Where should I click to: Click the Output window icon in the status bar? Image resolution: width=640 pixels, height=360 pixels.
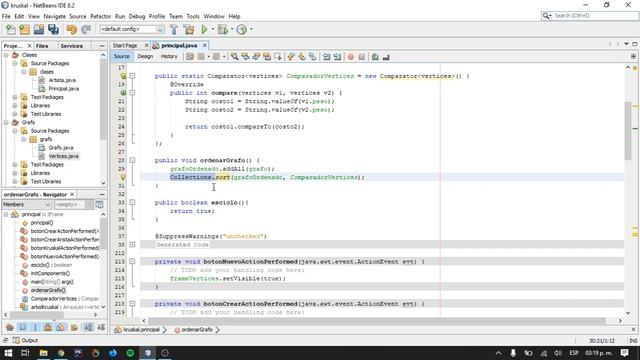[16, 340]
